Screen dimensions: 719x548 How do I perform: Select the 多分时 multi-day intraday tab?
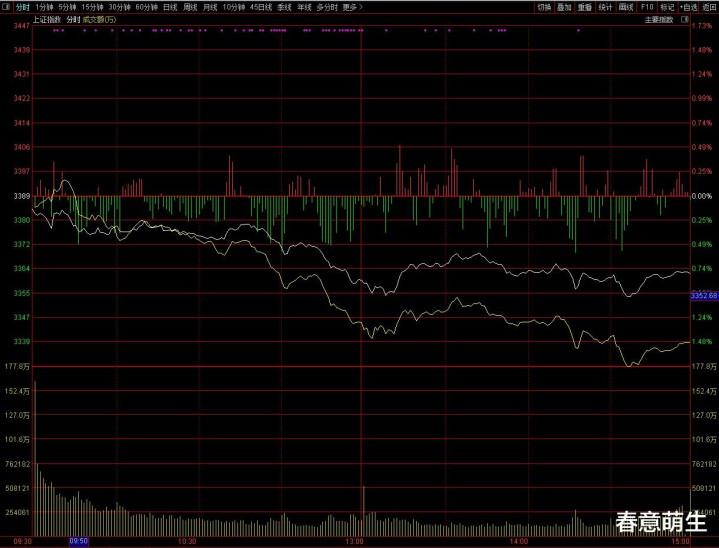tap(327, 7)
